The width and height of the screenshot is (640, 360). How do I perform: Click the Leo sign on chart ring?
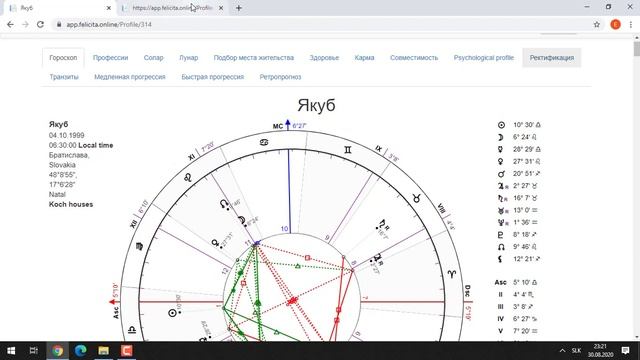coord(188,178)
